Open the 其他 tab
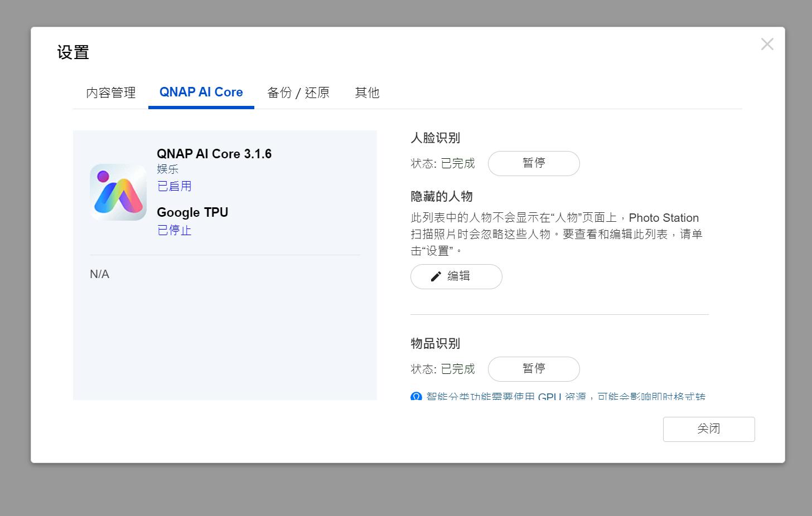Viewport: 812px width, 516px height. [367, 93]
